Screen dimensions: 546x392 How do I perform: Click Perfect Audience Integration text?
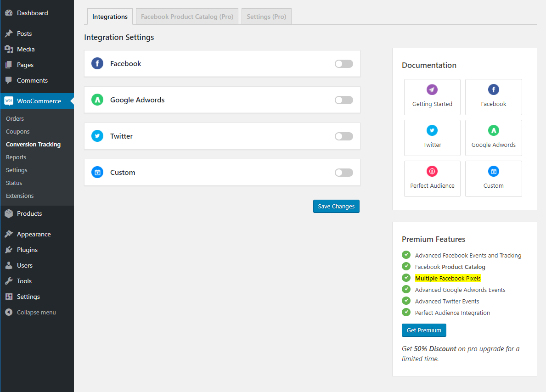point(452,313)
